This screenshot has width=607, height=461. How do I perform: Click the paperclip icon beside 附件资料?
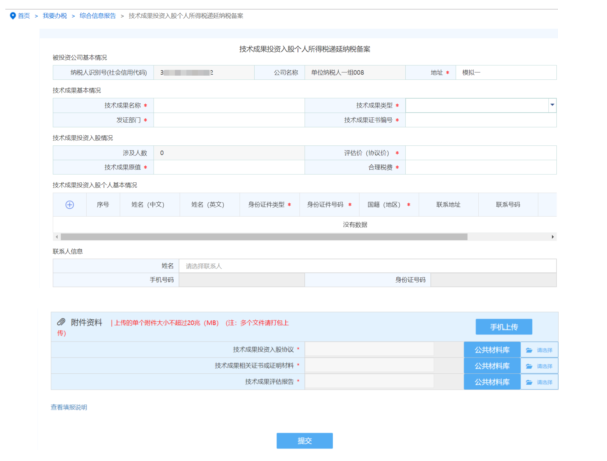point(61,322)
